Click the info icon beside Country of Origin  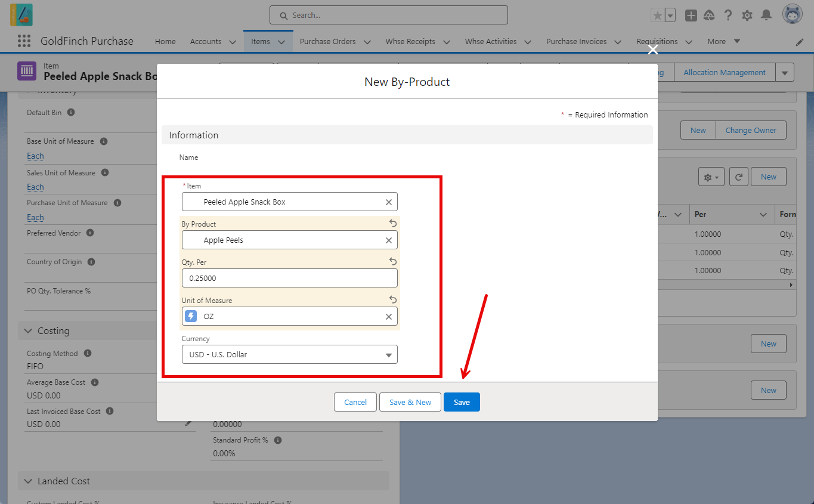[91, 262]
